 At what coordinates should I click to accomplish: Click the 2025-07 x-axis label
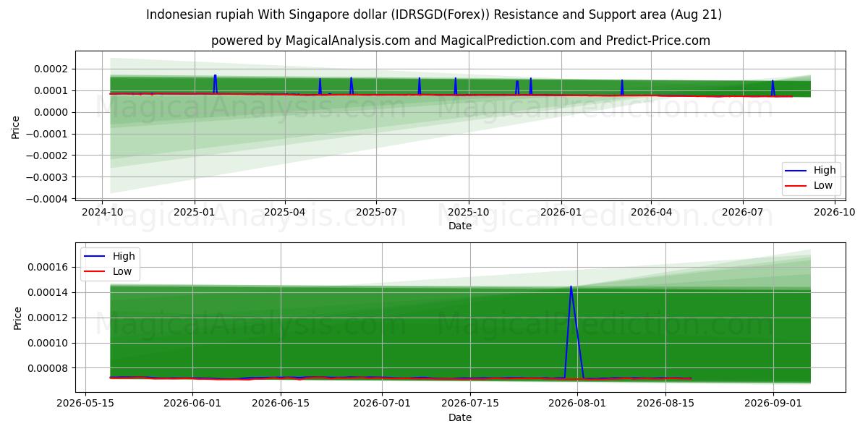point(375,212)
